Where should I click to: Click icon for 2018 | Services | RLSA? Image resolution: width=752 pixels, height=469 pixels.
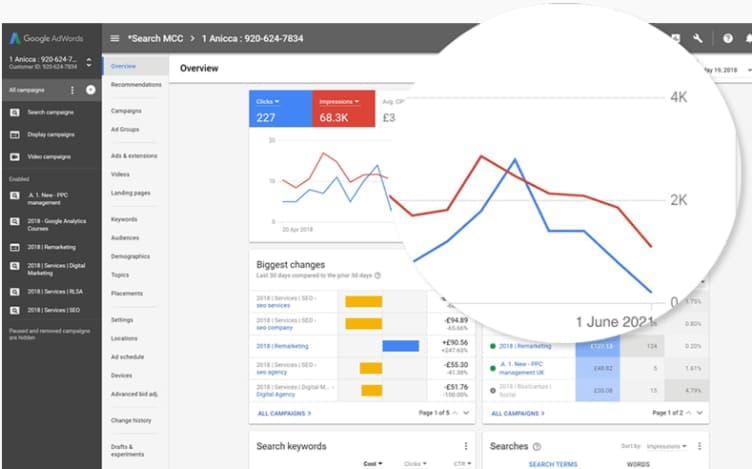coord(15,292)
